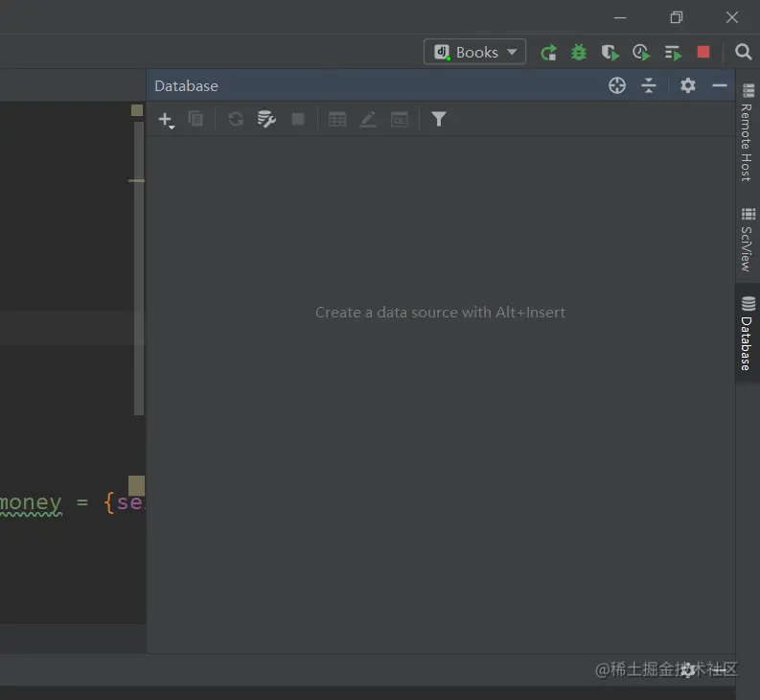Close the PyCharm window
This screenshot has height=700, width=760.
(x=732, y=17)
